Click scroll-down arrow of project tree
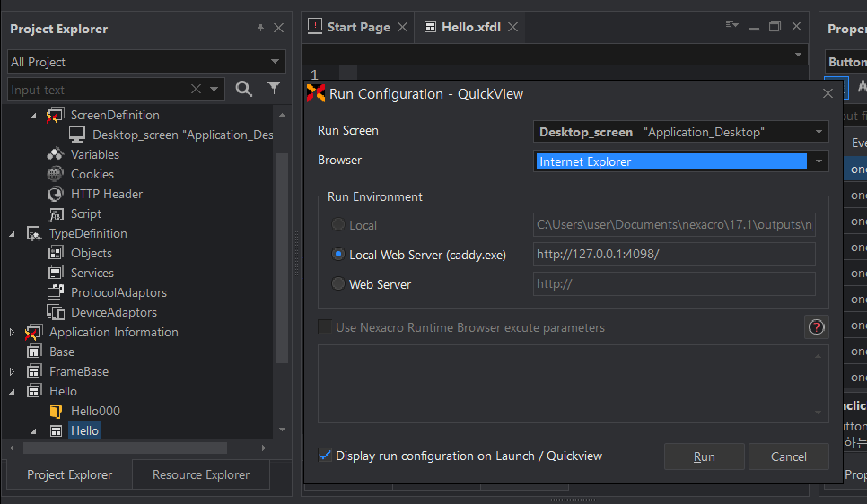The width and height of the screenshot is (867, 504). 282,430
